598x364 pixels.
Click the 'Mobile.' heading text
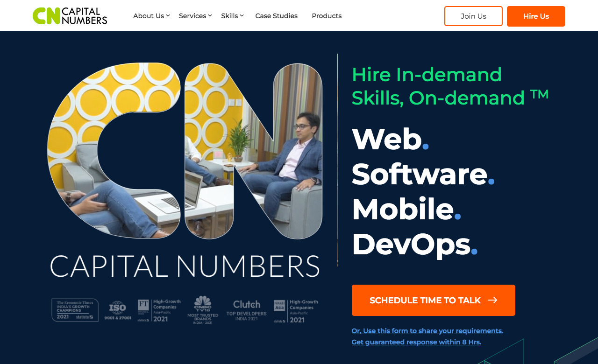click(406, 209)
